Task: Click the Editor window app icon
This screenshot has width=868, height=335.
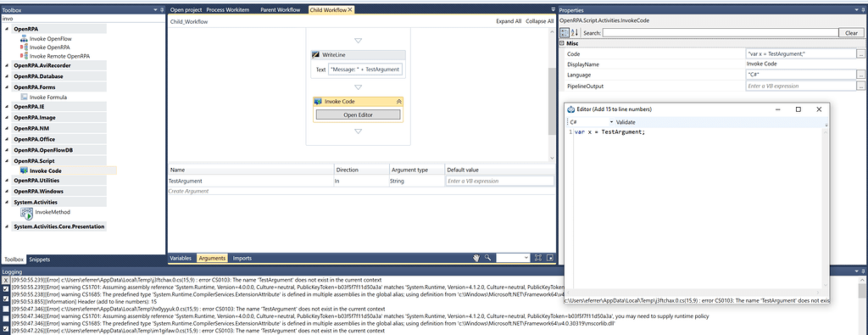Action: coord(570,109)
